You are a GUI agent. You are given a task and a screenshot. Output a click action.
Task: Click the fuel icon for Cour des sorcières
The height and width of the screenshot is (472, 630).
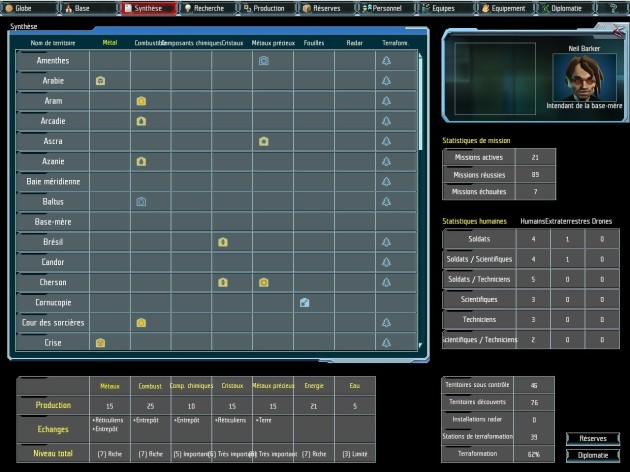pyautogui.click(x=141, y=323)
